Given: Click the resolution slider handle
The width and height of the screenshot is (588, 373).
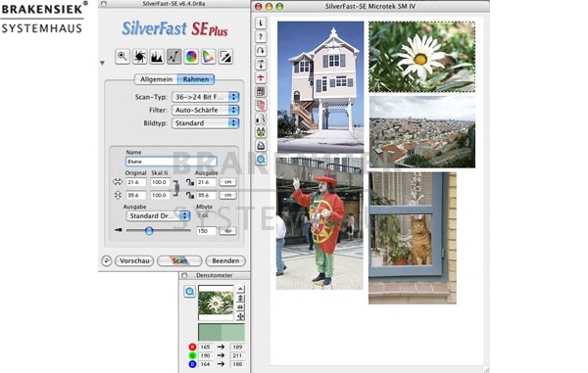Looking at the screenshot, I should 149,230.
